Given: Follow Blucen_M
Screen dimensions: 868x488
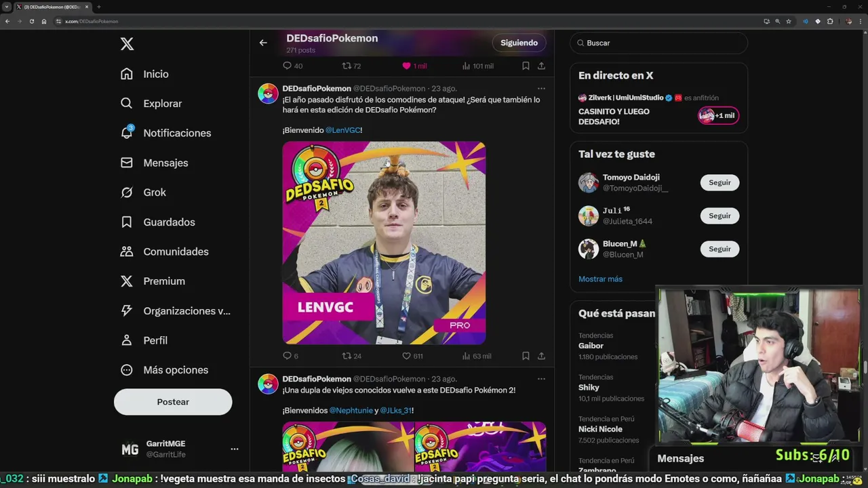Looking at the screenshot, I should point(719,249).
